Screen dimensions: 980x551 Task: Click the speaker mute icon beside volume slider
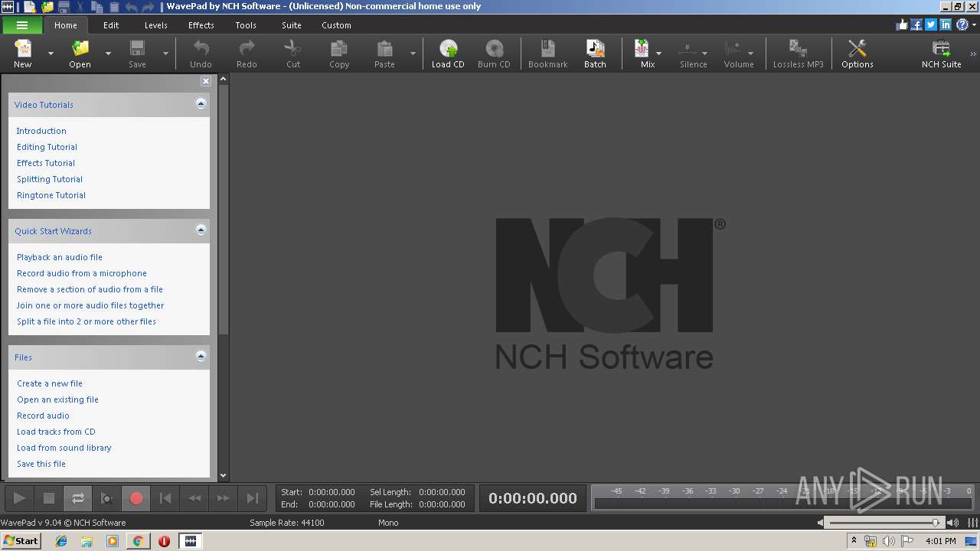point(820,523)
